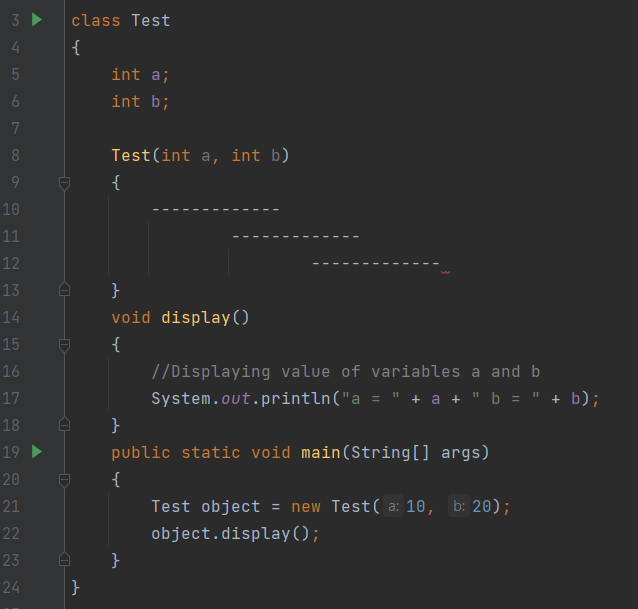Click line number 24 in the gutter
This screenshot has width=638, height=609.
(11, 587)
